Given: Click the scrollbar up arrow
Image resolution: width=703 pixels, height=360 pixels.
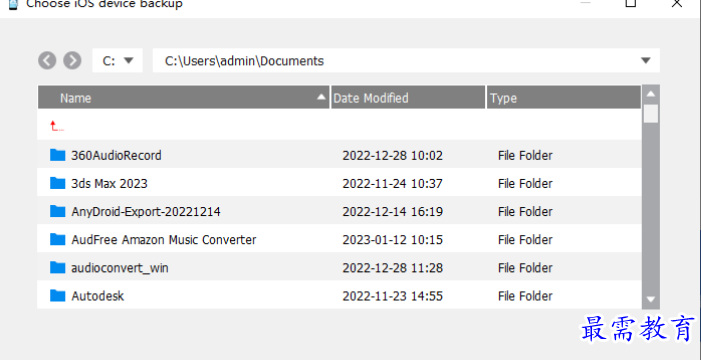Looking at the screenshot, I should coord(651,94).
